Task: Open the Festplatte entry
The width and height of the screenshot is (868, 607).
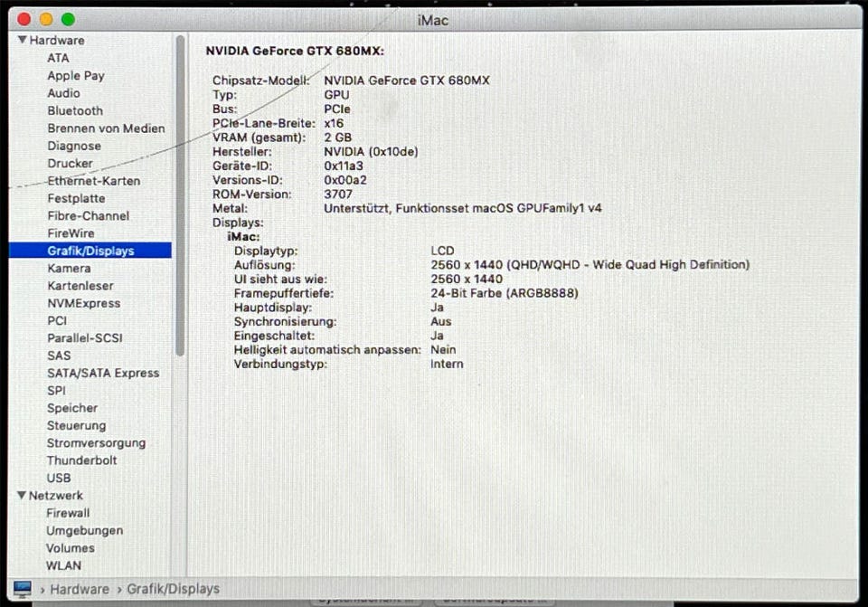Action: 76,198
